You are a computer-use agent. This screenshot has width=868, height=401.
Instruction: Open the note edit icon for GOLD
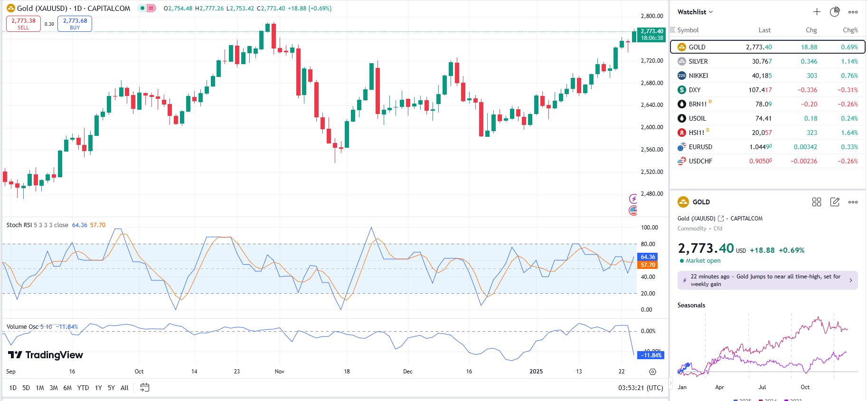tap(834, 202)
